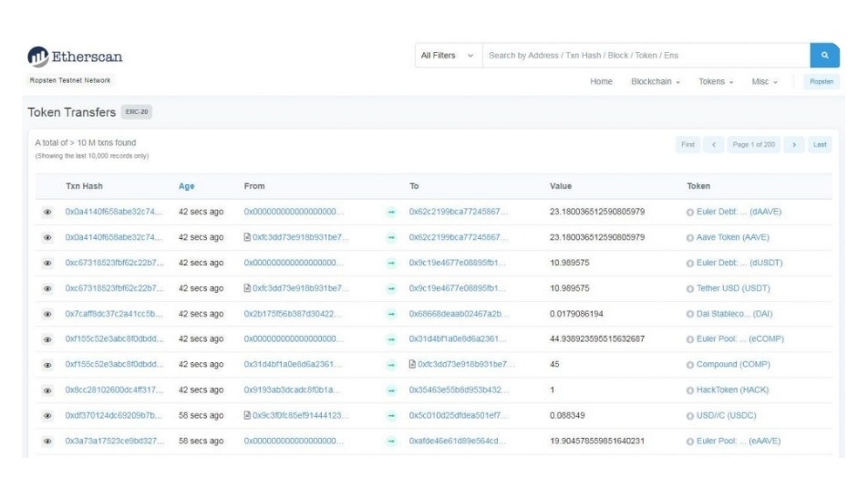Sort by Age column header
Viewport: 868px width, 499px height.
187,186
